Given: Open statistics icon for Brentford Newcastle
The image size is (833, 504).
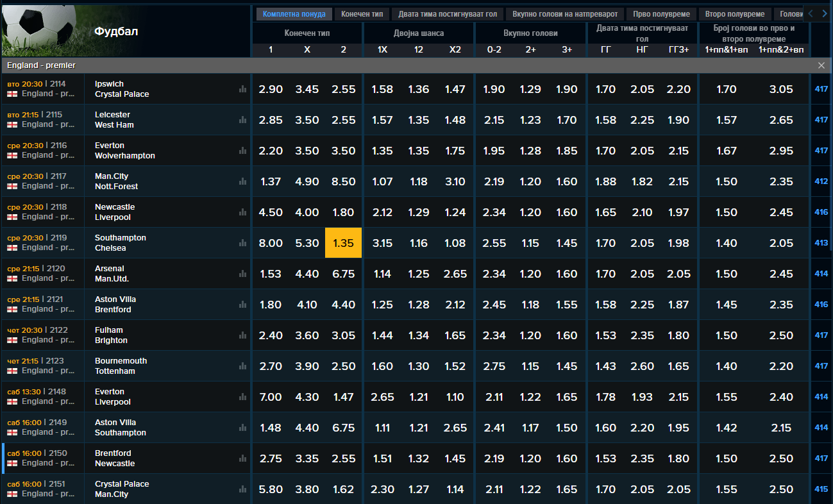Looking at the screenshot, I should [x=242, y=458].
